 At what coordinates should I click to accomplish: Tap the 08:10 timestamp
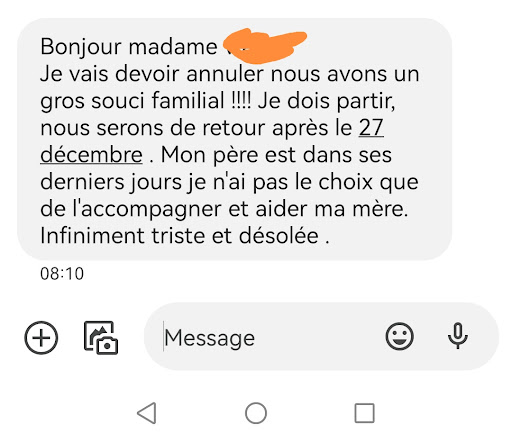62,274
